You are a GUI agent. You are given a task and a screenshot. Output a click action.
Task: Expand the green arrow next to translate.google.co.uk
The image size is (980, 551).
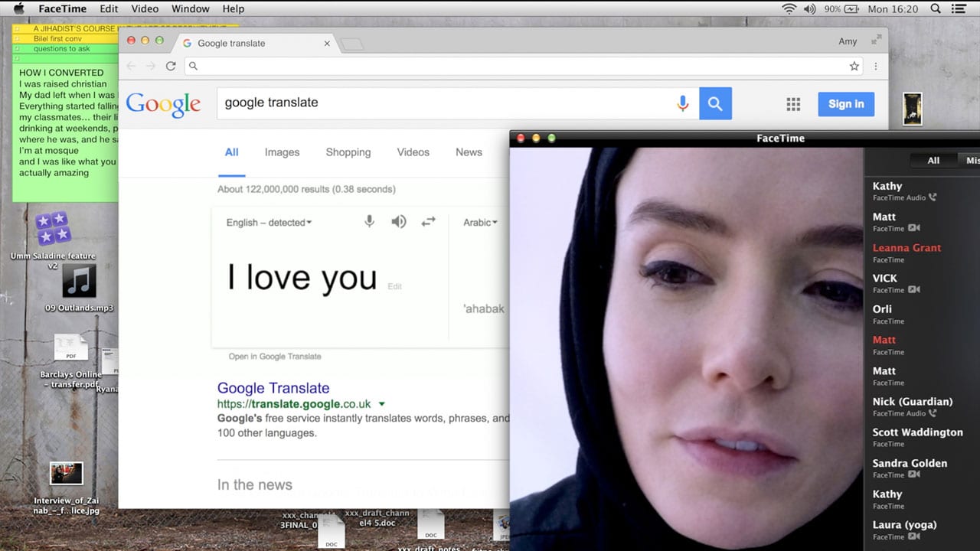[381, 403]
